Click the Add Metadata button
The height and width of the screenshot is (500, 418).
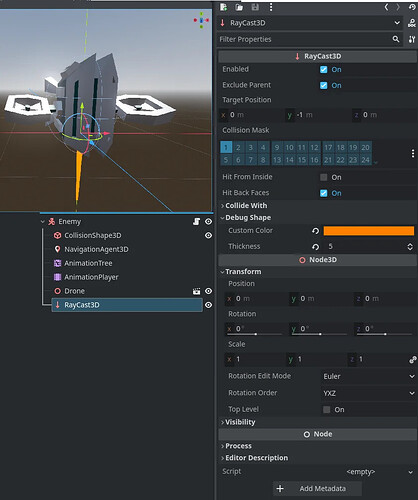pyautogui.click(x=317, y=489)
